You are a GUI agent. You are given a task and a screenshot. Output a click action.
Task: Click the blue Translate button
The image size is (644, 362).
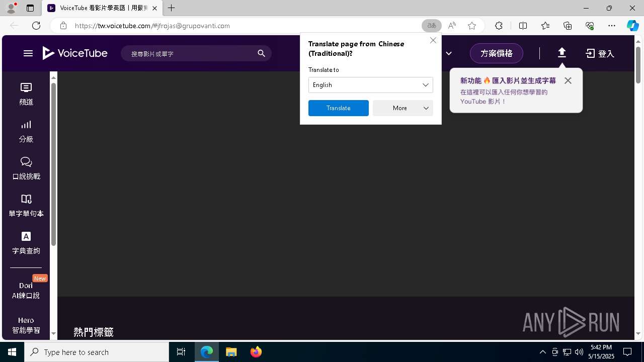coord(339,108)
